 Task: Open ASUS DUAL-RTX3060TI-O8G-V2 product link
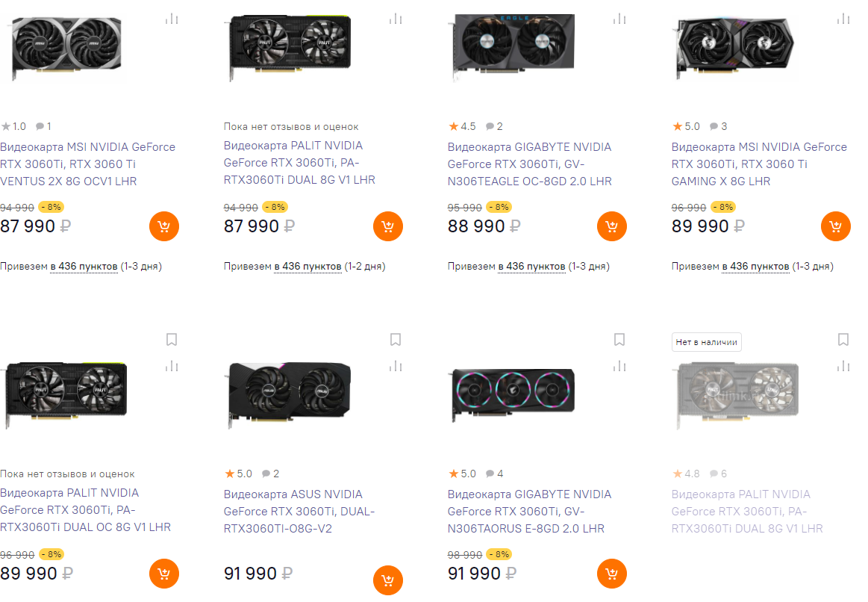pyautogui.click(x=299, y=511)
